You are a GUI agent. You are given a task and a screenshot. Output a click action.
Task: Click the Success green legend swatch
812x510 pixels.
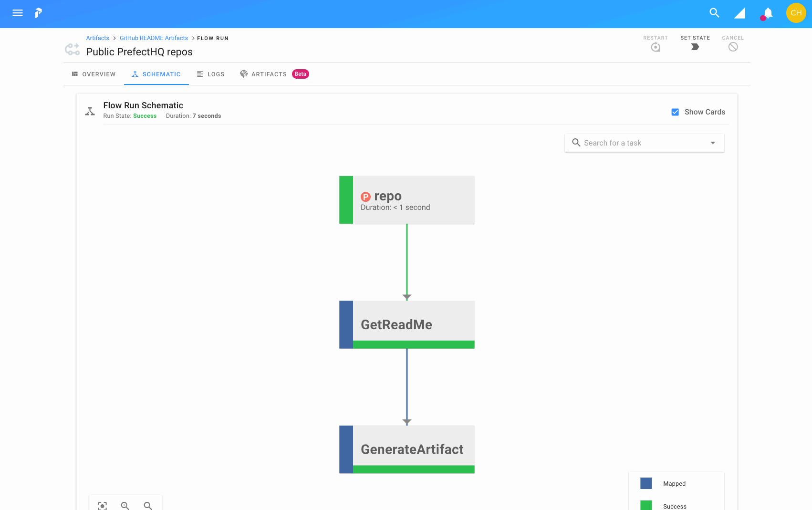click(646, 505)
